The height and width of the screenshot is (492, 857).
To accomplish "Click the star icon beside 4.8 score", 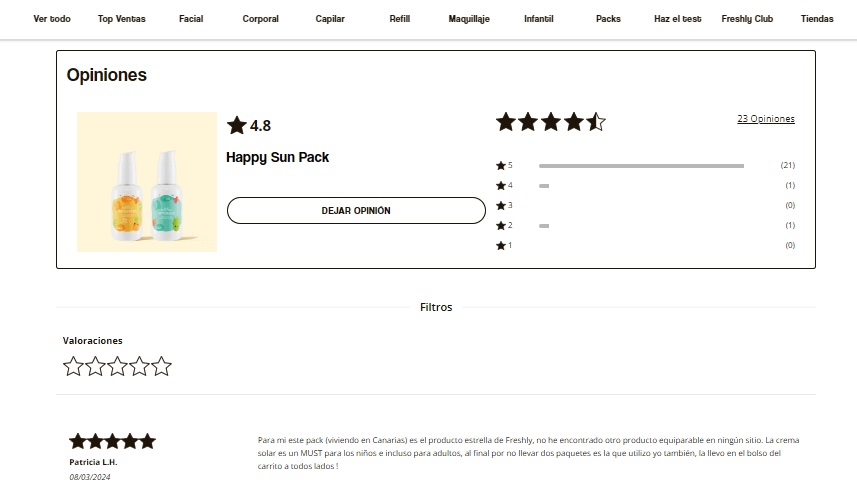I will click(x=237, y=125).
